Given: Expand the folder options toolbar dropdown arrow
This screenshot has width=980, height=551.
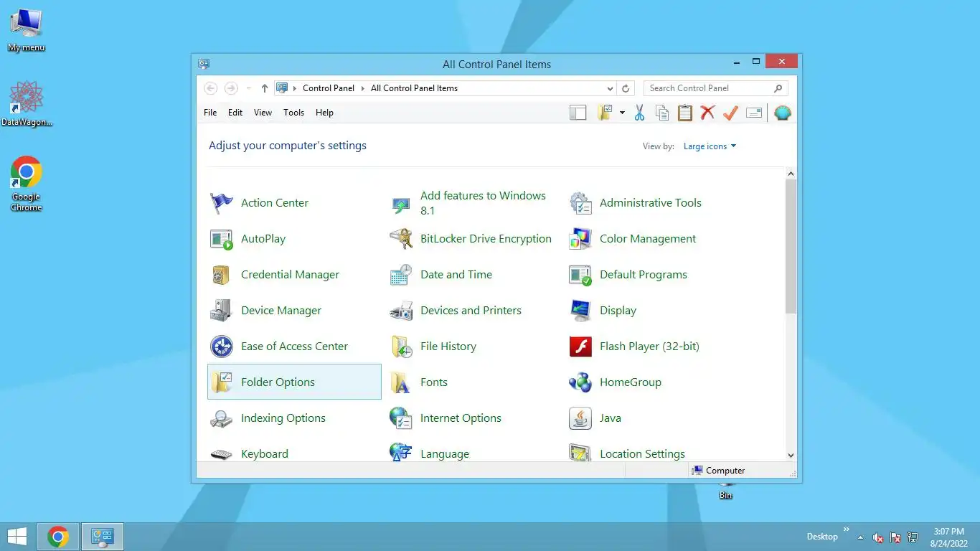Looking at the screenshot, I should pyautogui.click(x=622, y=113).
